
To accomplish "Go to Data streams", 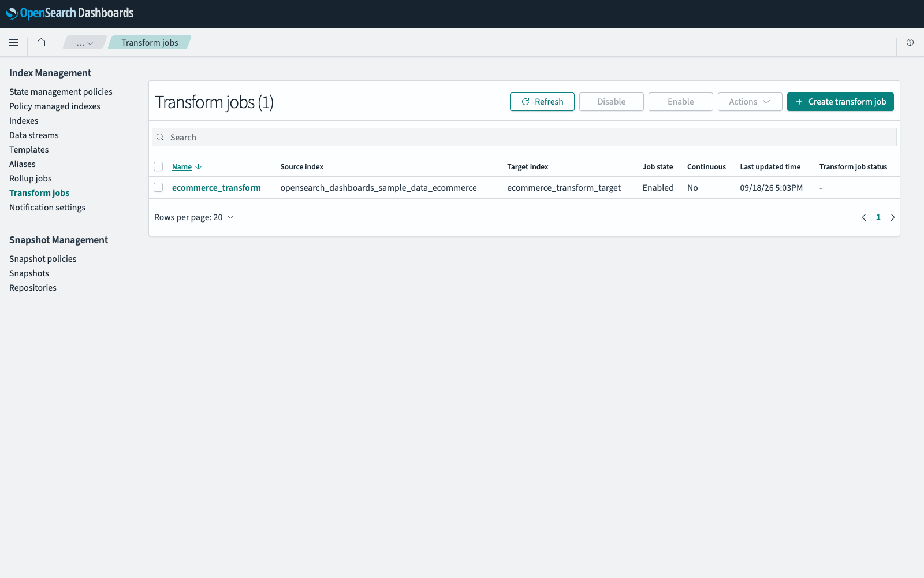I will pyautogui.click(x=34, y=135).
